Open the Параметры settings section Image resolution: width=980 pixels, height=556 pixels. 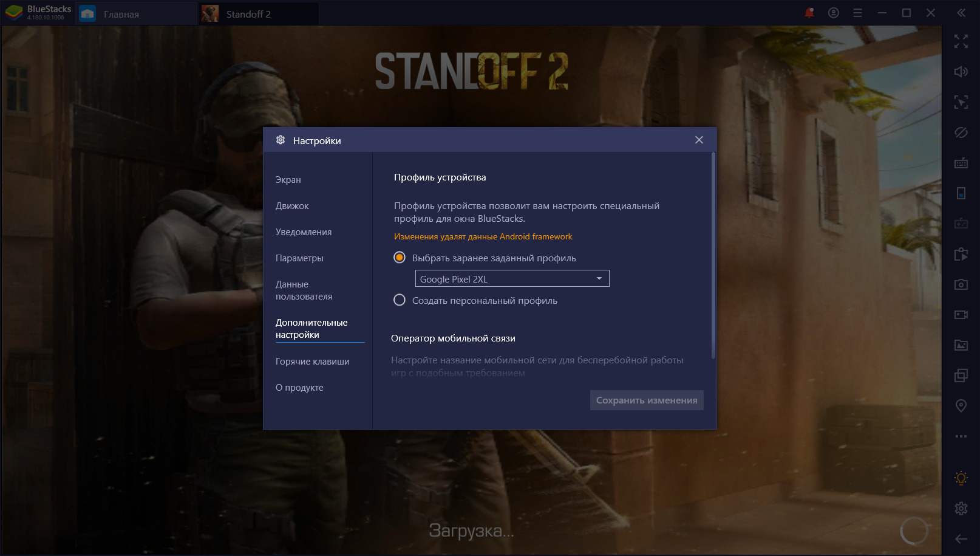(299, 258)
